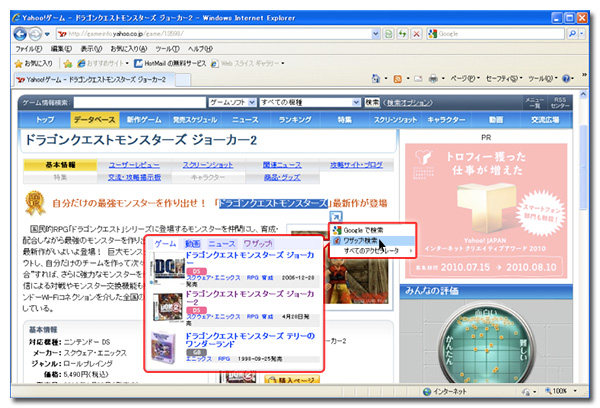Click the ゲーム情報検索 text input
The width and height of the screenshot is (600, 408).
tap(140, 103)
